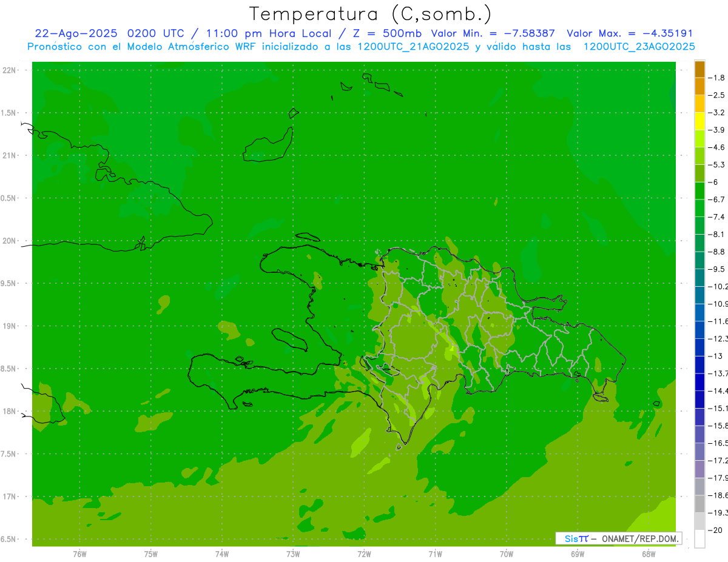This screenshot has height=562, width=728.
Task: Click the '69W' longitude label
Action: click(x=578, y=554)
